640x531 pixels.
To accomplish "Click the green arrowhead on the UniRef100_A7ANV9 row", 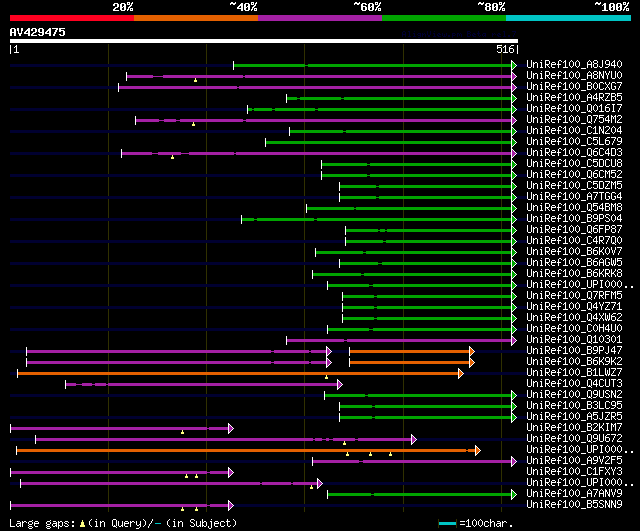I will pyautogui.click(x=514, y=495).
